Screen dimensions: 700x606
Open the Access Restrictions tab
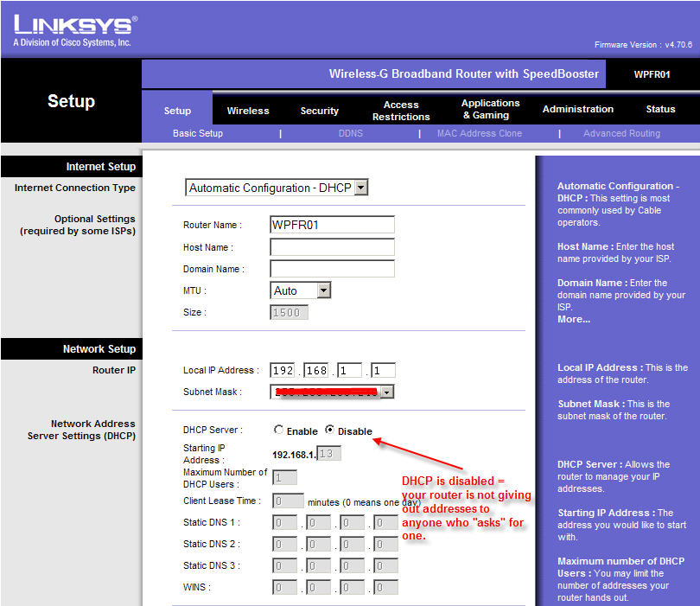tap(401, 111)
